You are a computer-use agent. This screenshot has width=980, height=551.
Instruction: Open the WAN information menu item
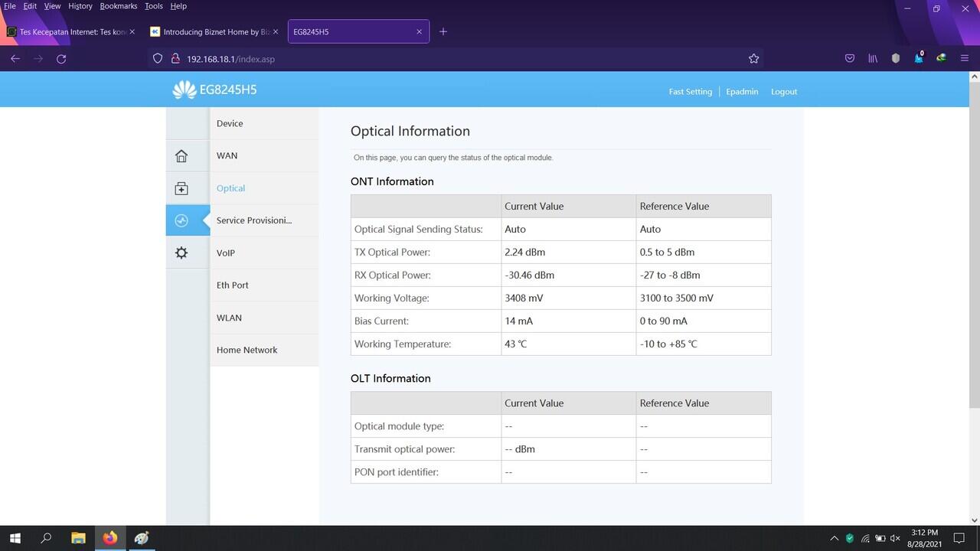[x=227, y=155]
